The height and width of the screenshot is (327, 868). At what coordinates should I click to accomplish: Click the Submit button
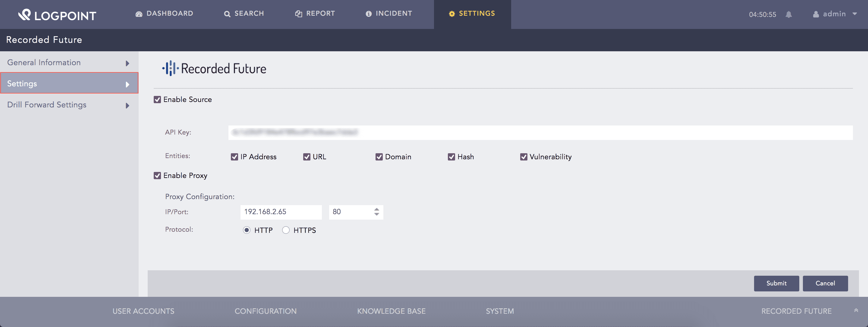[776, 283]
